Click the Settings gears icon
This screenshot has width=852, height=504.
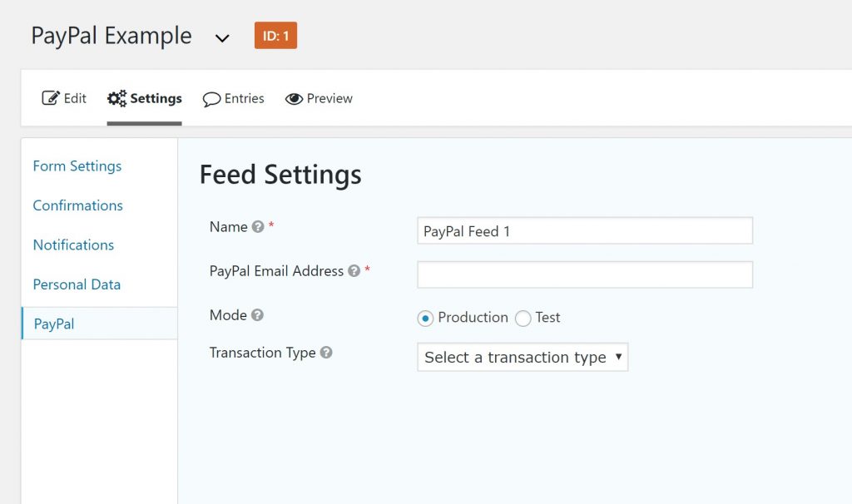117,98
